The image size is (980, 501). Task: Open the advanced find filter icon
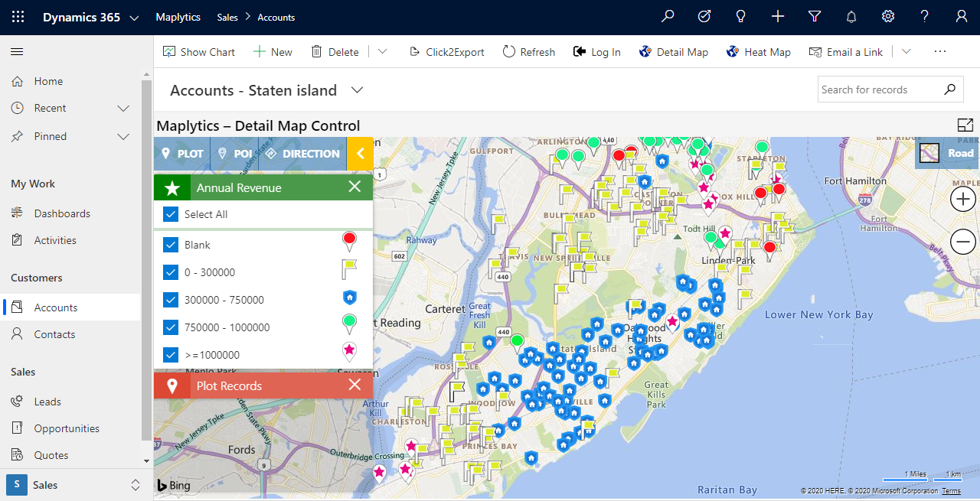[x=815, y=17]
